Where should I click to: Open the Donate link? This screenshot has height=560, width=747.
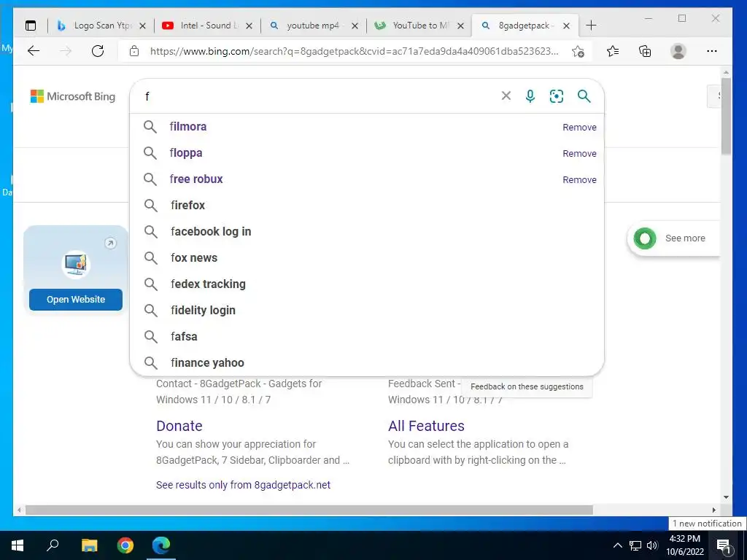point(179,426)
